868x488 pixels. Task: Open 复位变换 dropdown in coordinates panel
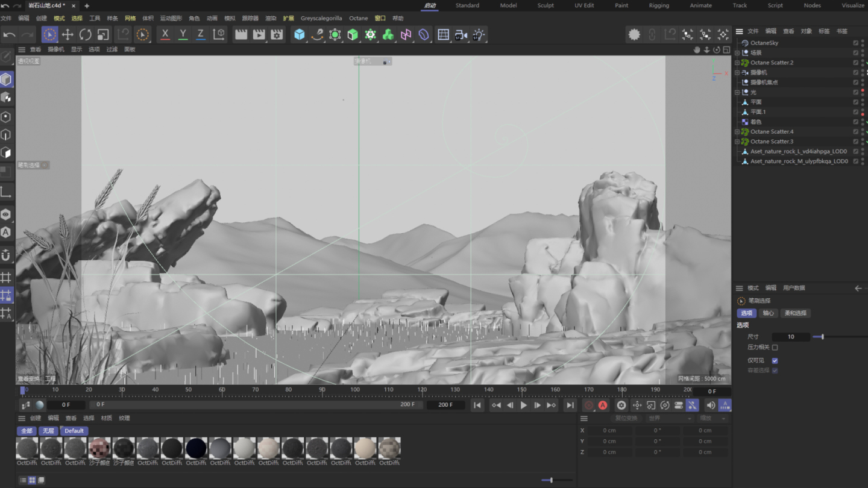point(626,418)
